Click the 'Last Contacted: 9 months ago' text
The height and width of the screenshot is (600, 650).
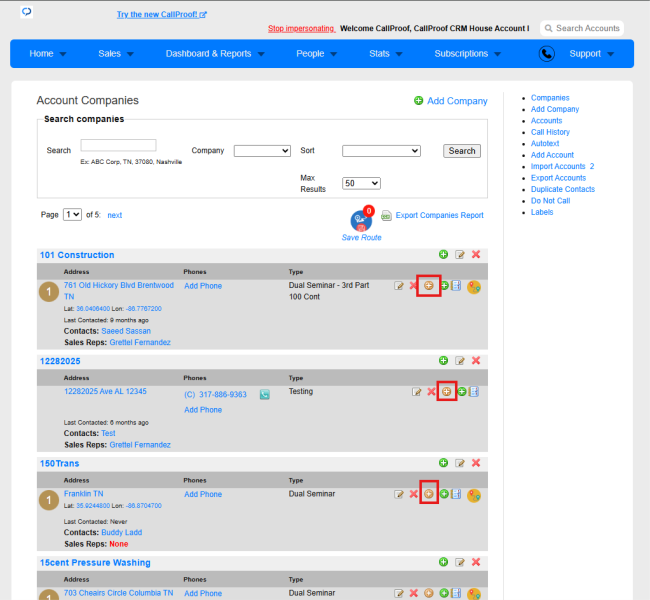coord(106,320)
